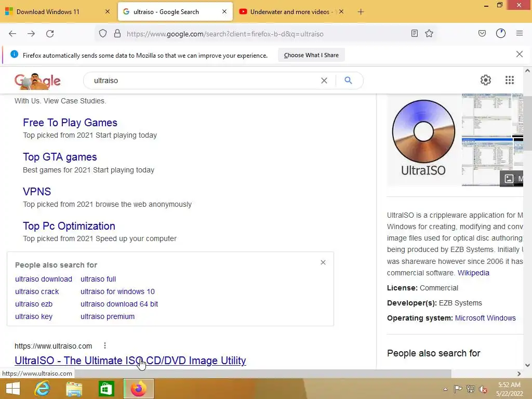Search for ultraiso full
The image size is (532, 399).
click(x=98, y=279)
